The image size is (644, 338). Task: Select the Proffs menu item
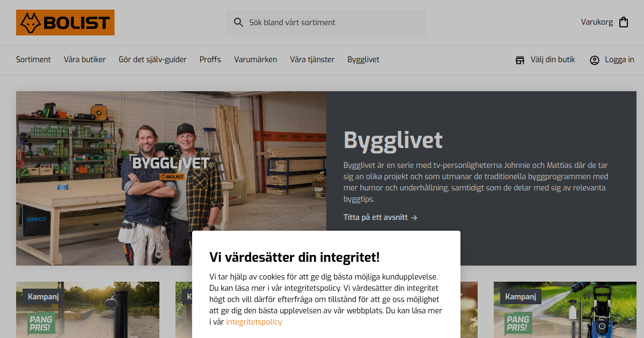pos(210,60)
